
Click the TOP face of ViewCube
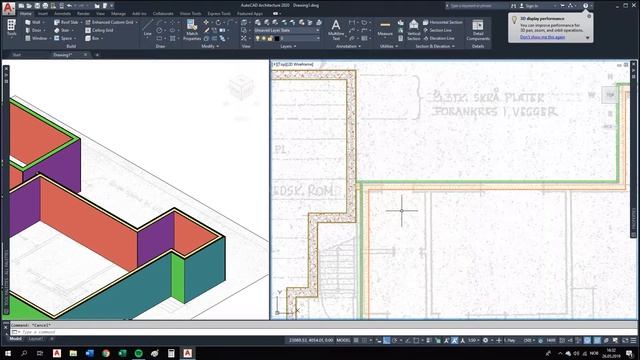[610, 95]
